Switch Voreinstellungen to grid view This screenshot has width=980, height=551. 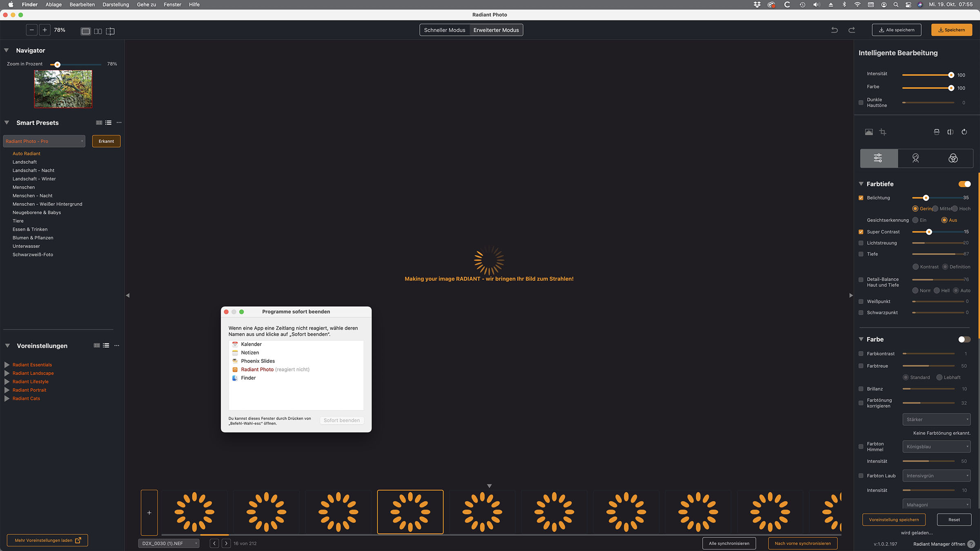(97, 345)
